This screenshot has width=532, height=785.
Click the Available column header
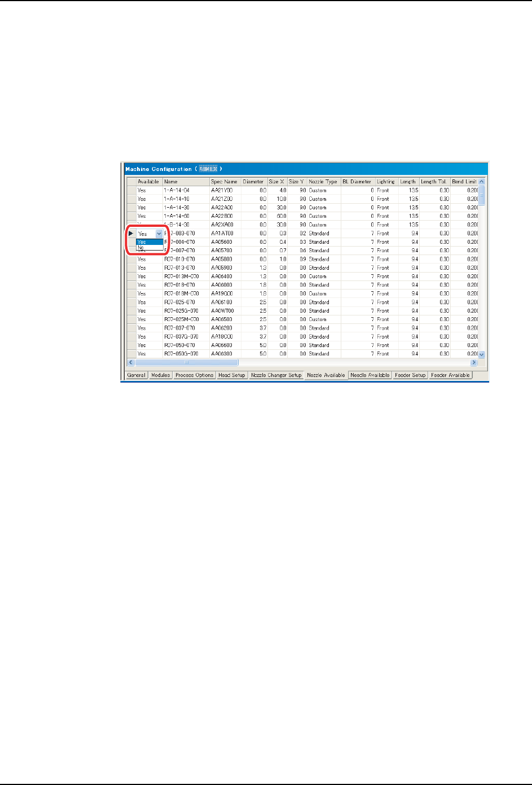[150, 182]
